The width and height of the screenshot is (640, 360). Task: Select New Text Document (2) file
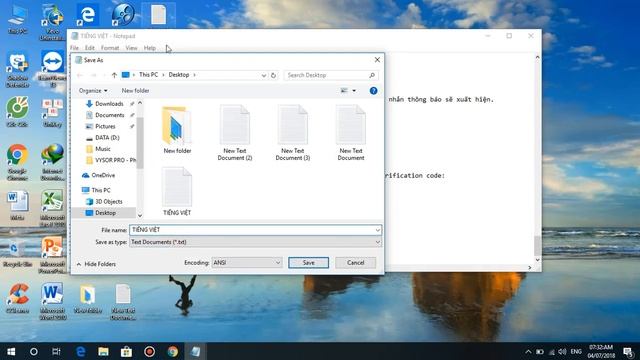[235, 132]
